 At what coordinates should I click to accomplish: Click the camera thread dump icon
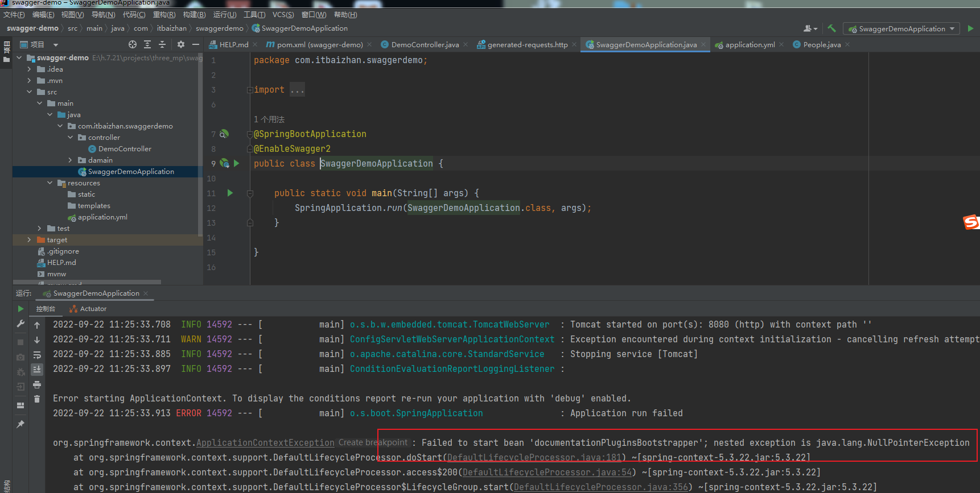click(20, 357)
